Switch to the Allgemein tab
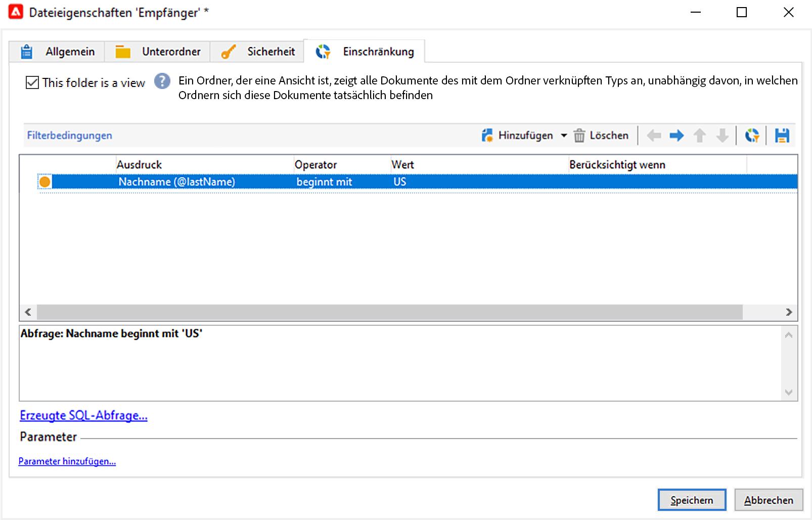This screenshot has width=812, height=520. pyautogui.click(x=57, y=52)
